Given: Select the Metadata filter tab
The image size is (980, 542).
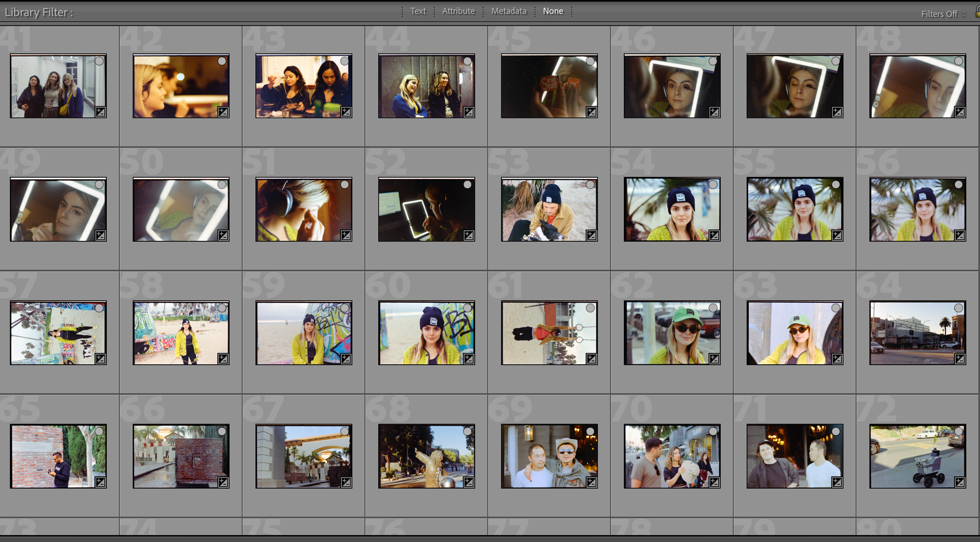Looking at the screenshot, I should (x=509, y=11).
